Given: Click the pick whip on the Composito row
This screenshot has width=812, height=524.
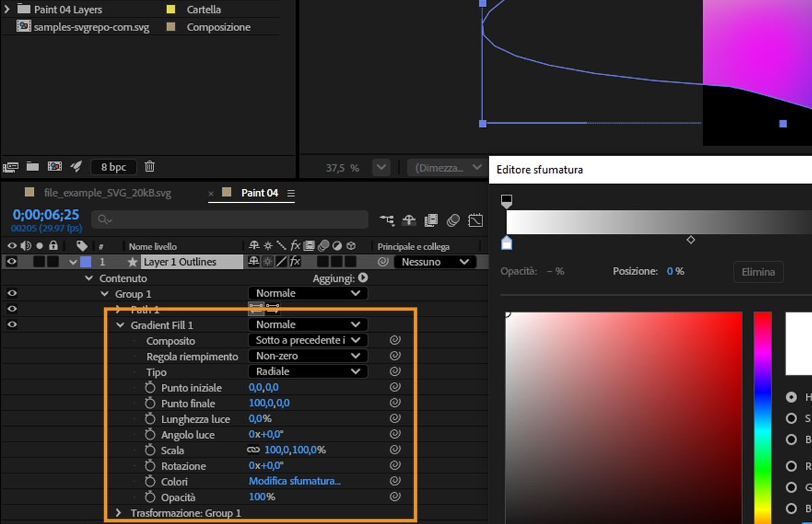Looking at the screenshot, I should pos(395,340).
